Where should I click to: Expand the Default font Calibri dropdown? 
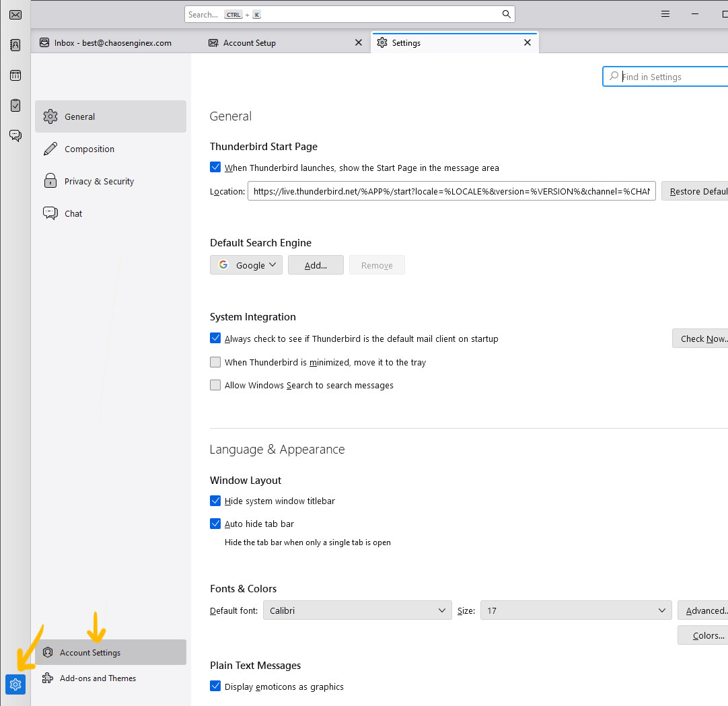(x=357, y=610)
